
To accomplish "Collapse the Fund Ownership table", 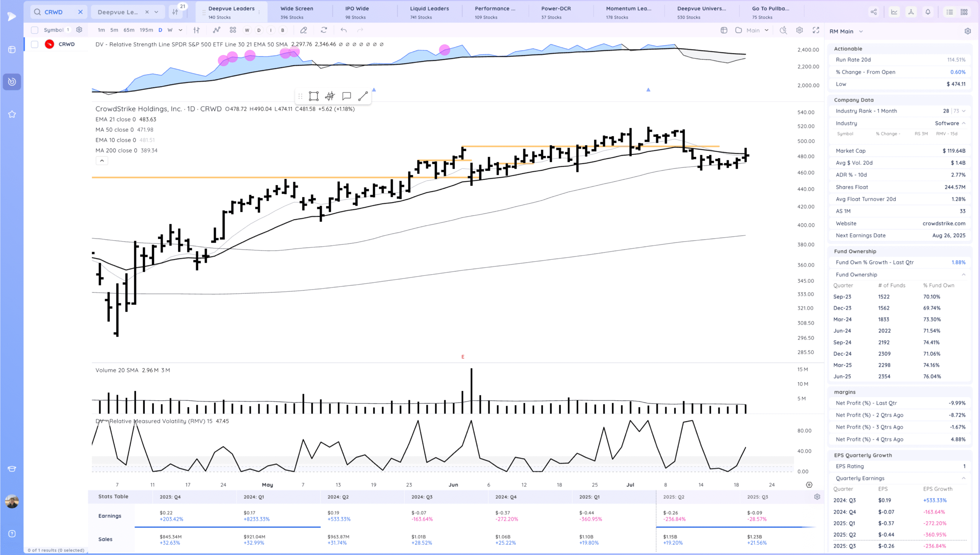I will click(964, 275).
